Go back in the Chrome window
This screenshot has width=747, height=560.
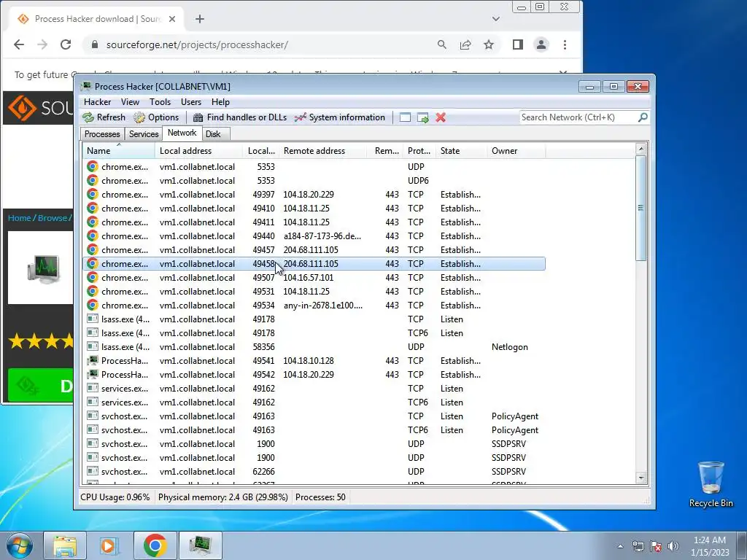[x=18, y=44]
